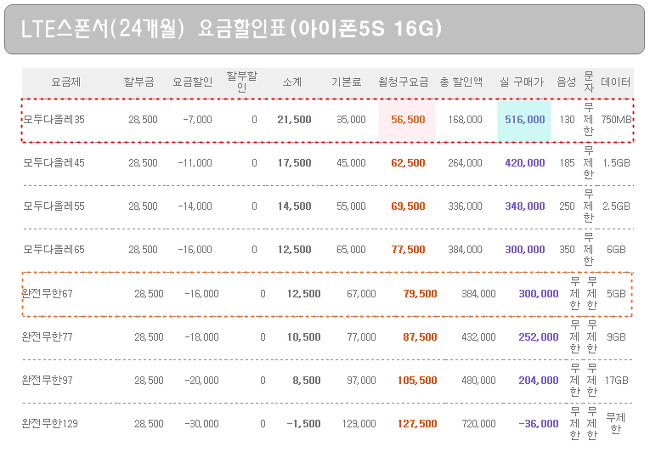650x452 pixels.
Task: Click the monthly charge 56,500 cell
Action: pyautogui.click(x=408, y=119)
